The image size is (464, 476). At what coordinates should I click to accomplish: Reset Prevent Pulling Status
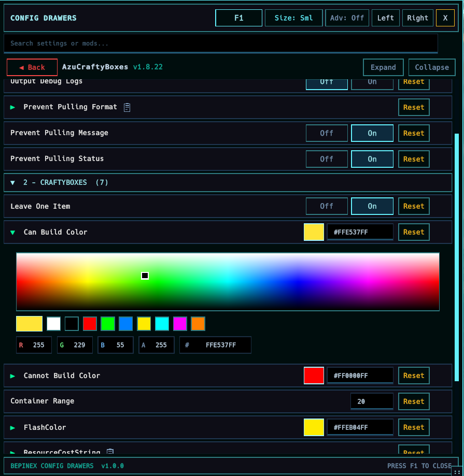click(x=414, y=159)
